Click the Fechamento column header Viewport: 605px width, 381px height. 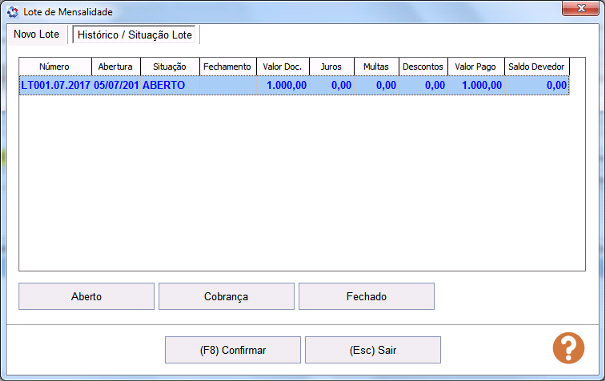click(x=228, y=67)
